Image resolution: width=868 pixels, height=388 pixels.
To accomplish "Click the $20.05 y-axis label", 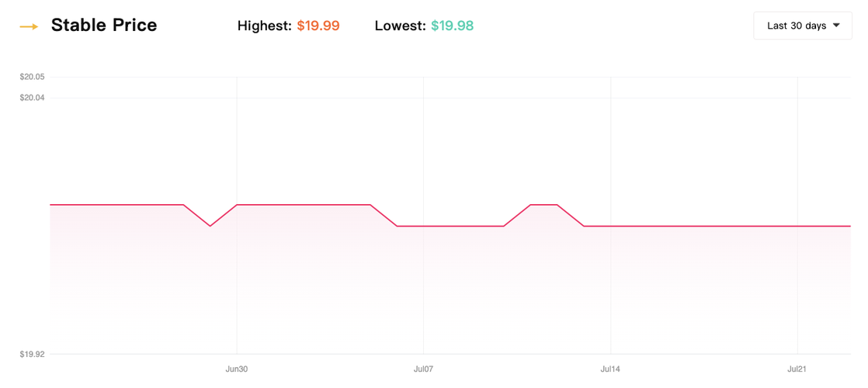I will [x=32, y=77].
